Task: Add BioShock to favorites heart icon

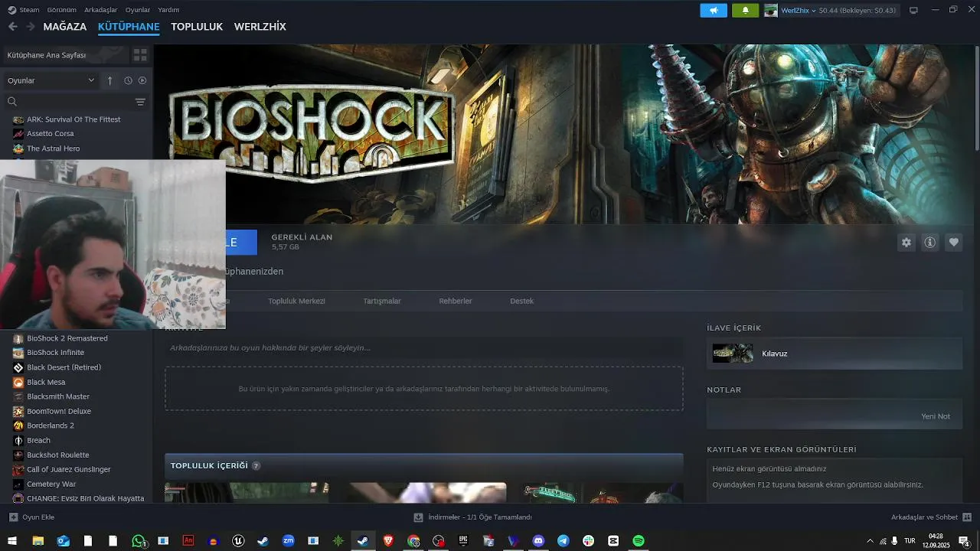Action: point(953,243)
